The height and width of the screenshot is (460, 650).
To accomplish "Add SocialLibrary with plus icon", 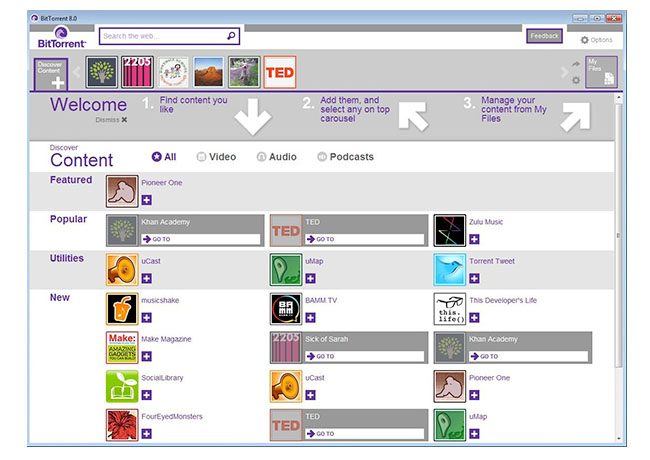I will (146, 395).
